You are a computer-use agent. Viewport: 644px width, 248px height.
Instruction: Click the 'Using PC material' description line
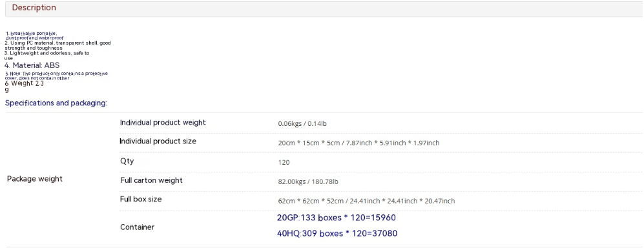58,45
